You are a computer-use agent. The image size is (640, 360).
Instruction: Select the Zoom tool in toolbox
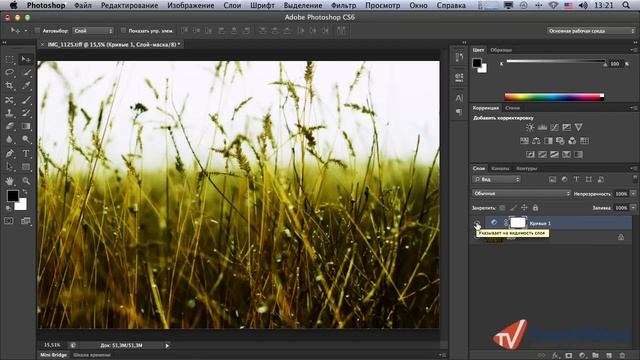[x=26, y=180]
